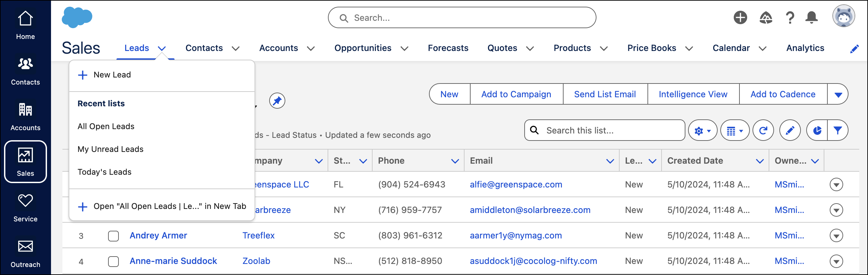Open notifications bell

[812, 17]
